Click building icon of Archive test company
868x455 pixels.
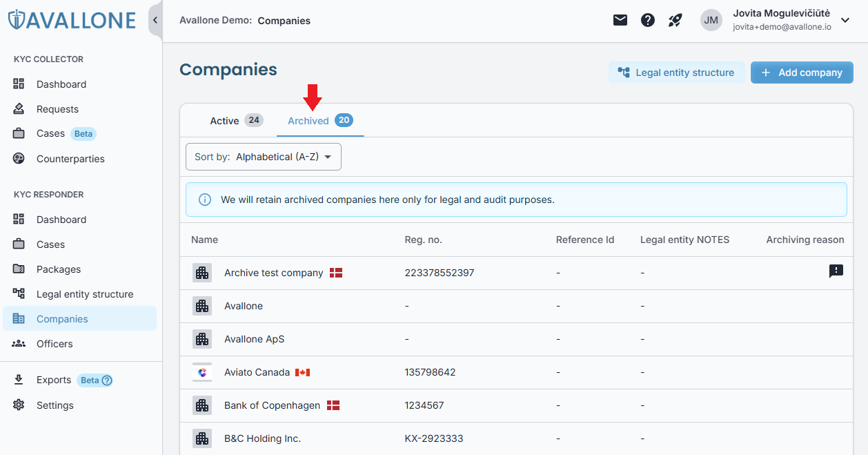[x=202, y=273]
